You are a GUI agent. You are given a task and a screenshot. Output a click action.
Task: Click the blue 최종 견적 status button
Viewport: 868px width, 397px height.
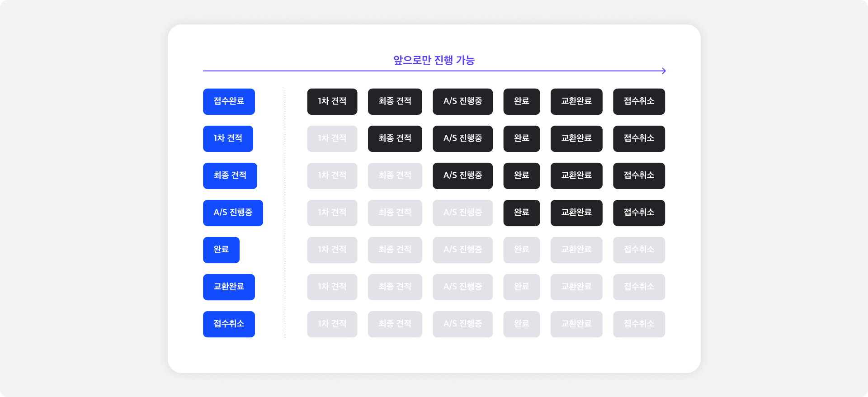pyautogui.click(x=230, y=176)
